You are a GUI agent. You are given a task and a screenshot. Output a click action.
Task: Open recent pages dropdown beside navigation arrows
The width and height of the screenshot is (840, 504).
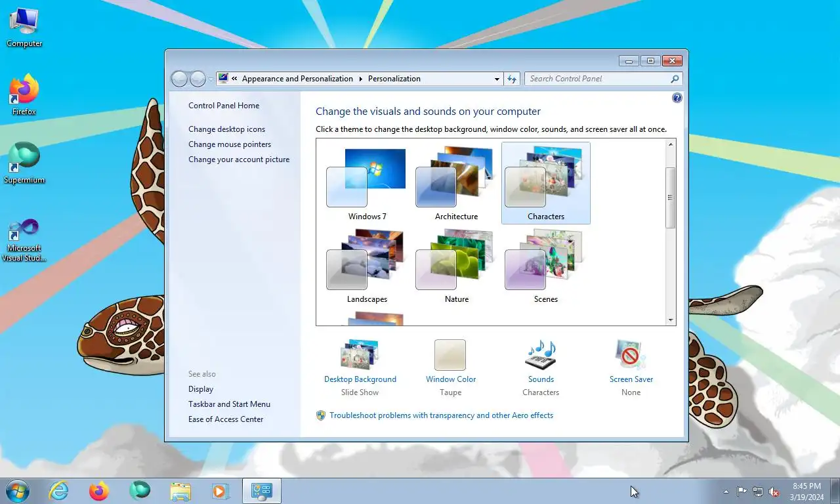pos(211,79)
